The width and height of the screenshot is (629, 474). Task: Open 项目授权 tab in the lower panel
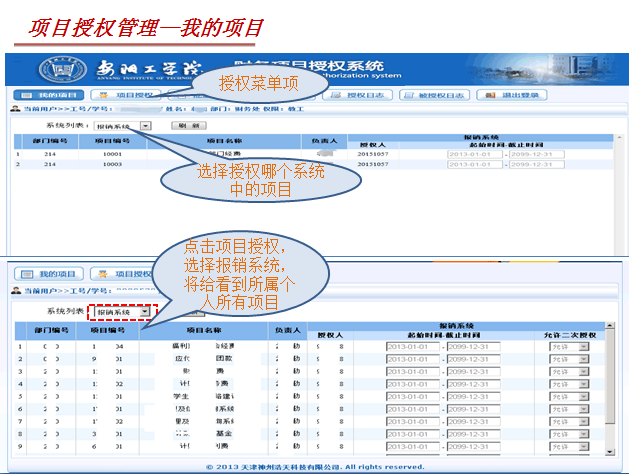[122, 273]
